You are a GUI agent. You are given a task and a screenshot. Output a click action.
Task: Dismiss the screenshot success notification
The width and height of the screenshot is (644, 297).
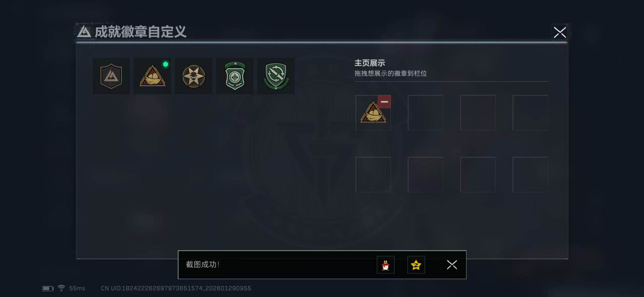(x=452, y=265)
